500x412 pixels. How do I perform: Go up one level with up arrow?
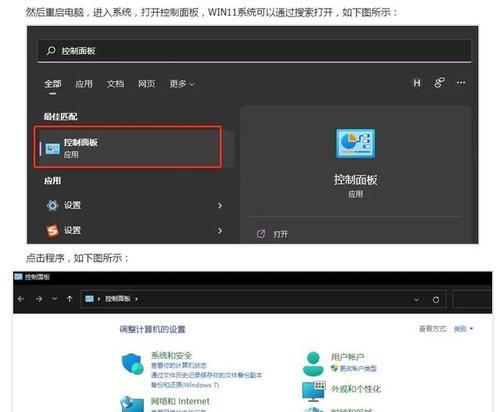point(70,299)
